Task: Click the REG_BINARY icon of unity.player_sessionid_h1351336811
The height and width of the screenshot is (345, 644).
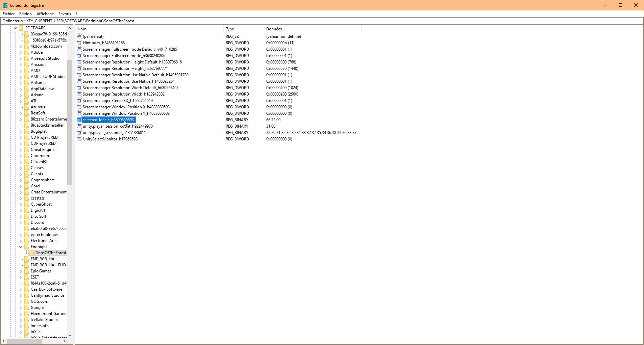Action: click(x=79, y=132)
